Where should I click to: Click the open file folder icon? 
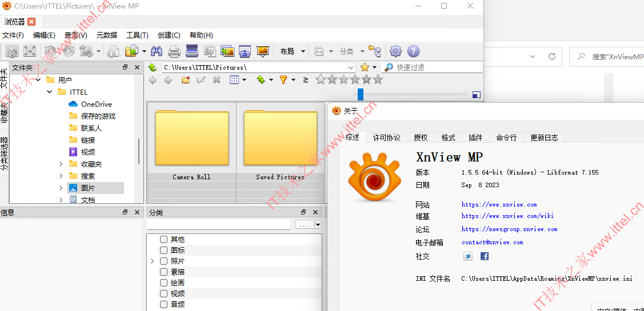point(131,51)
